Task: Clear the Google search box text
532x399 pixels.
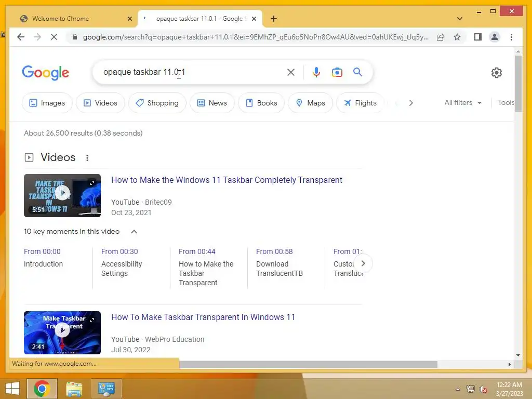Action: point(291,72)
